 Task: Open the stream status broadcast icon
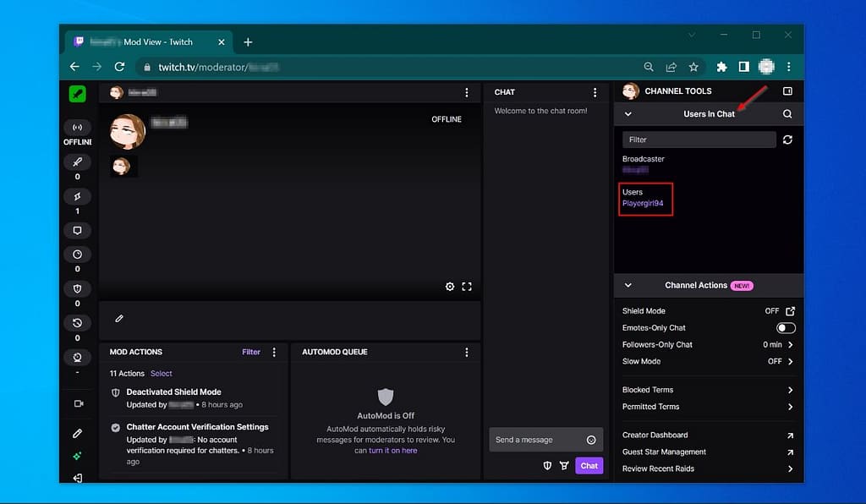77,128
